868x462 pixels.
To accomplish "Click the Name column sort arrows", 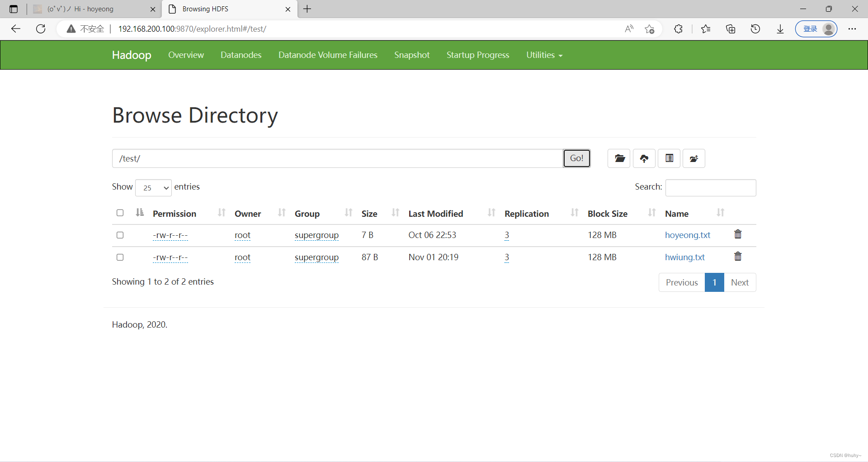I will [721, 213].
